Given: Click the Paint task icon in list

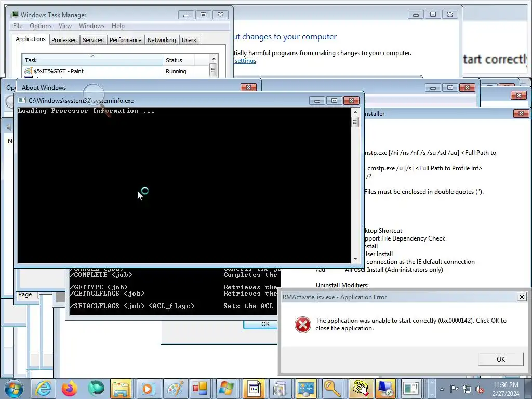Looking at the screenshot, I should coord(28,71).
